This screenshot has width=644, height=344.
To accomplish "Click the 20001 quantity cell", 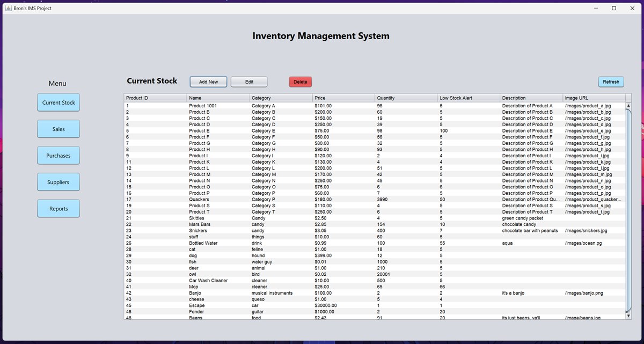I will (406, 274).
